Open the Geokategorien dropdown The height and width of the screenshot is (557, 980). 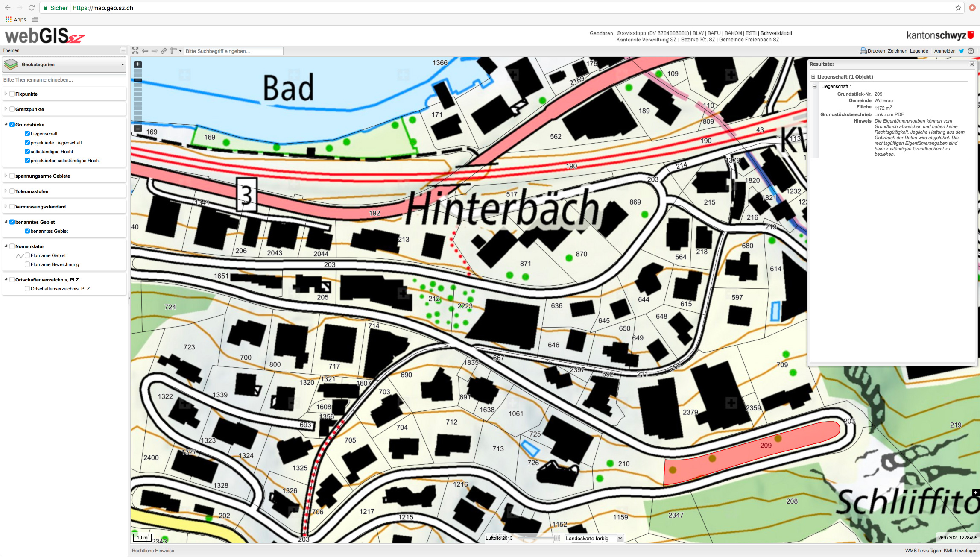[64, 64]
